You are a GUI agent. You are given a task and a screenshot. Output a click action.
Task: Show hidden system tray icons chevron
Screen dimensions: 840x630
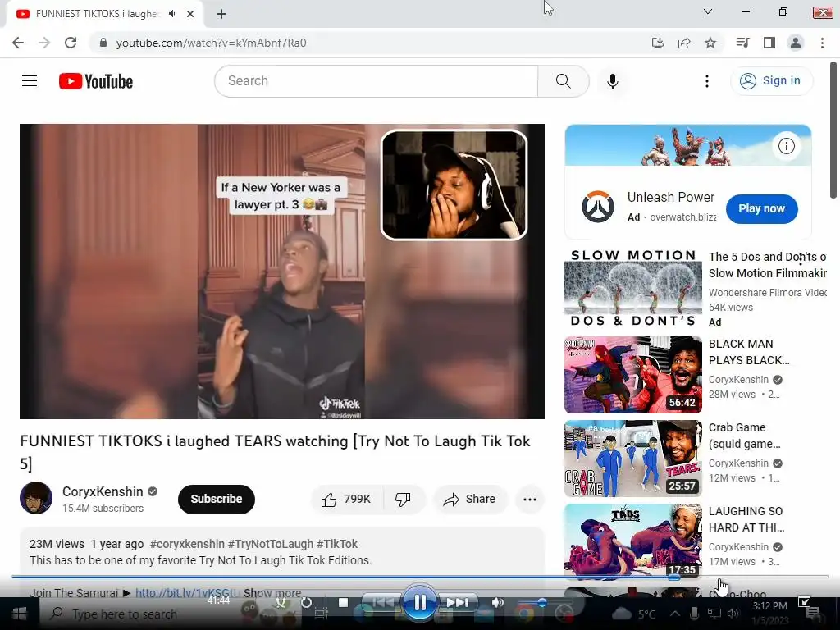pos(674,614)
